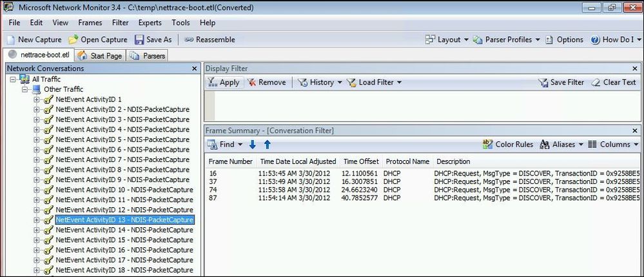Open the Options toolbar item

click(564, 39)
